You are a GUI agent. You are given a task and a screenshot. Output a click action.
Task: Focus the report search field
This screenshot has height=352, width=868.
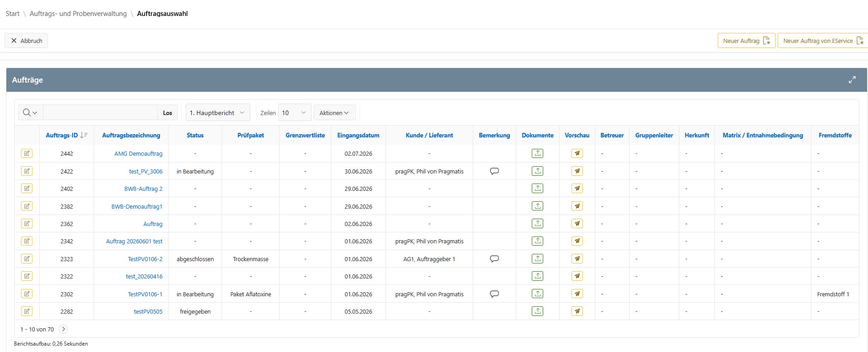(x=101, y=113)
